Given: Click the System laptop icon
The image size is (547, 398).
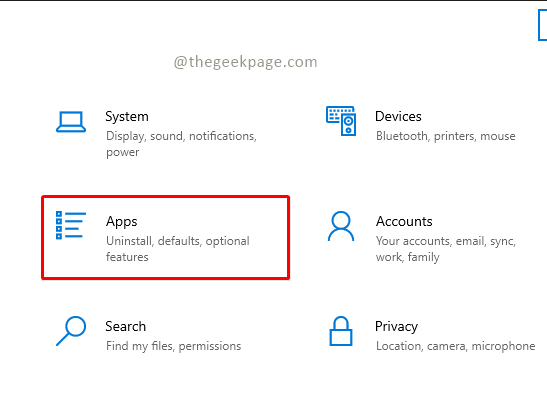Looking at the screenshot, I should click(x=71, y=122).
